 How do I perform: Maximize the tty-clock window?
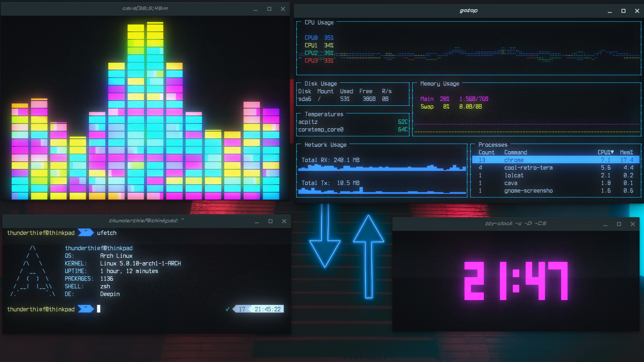619,224
